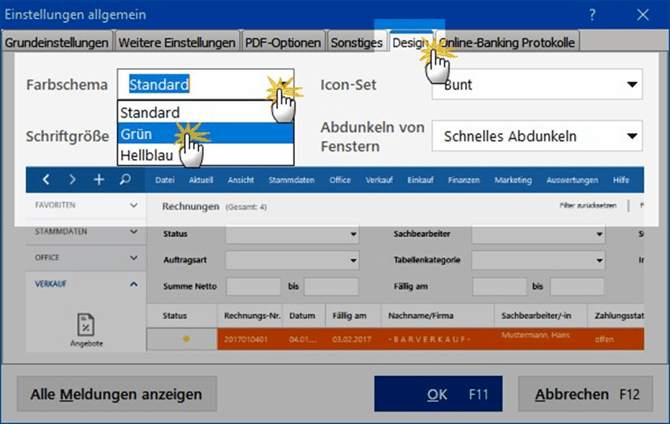The height and width of the screenshot is (424, 670).
Task: Click the Abbrechen F12 button
Action: [x=585, y=394]
